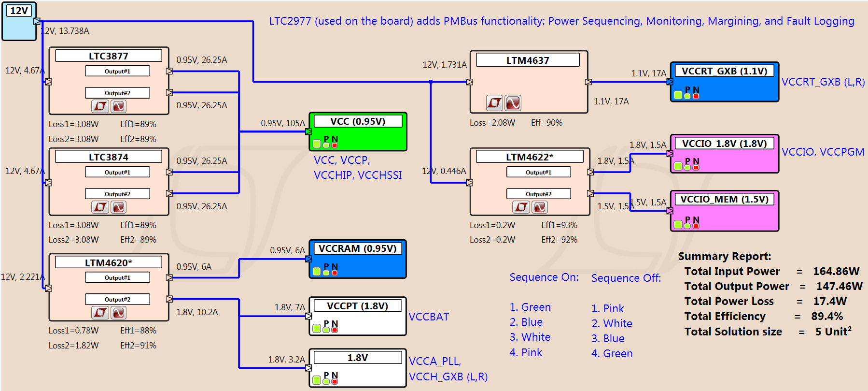The width and height of the screenshot is (868, 391).
Task: Open the sine-wave simulation icon in LTM4620*
Action: click(x=118, y=313)
